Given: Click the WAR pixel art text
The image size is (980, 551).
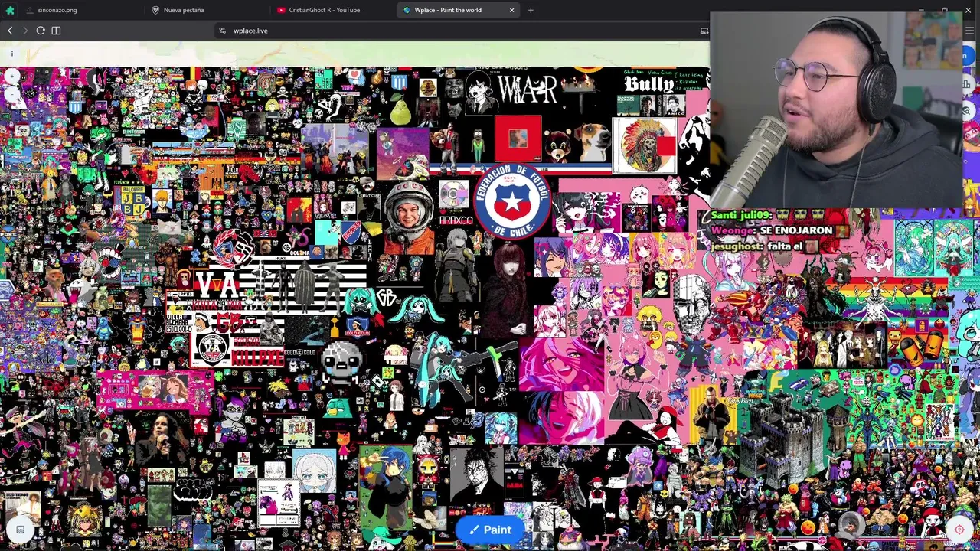Looking at the screenshot, I should 528,90.
